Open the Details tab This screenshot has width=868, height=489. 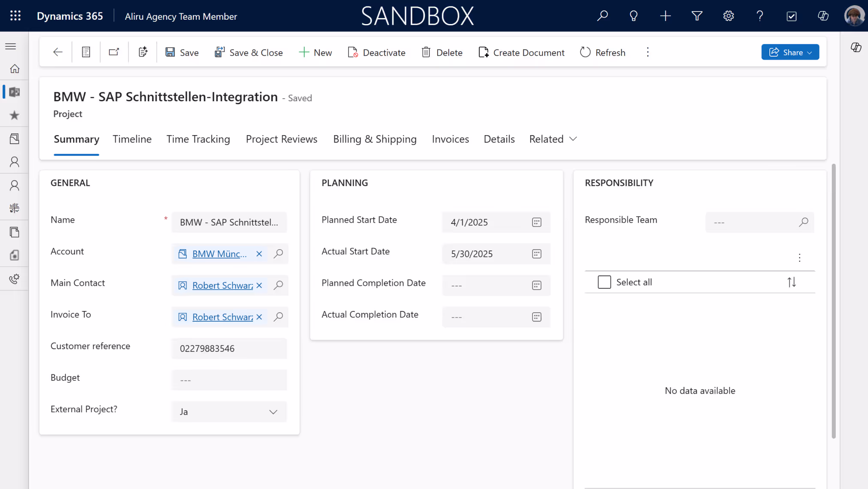(x=499, y=139)
